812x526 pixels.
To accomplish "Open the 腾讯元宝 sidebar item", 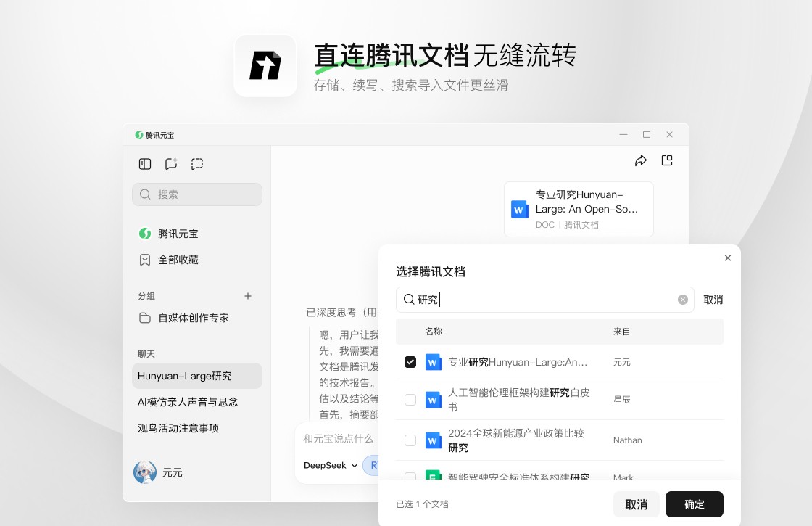I will [178, 234].
